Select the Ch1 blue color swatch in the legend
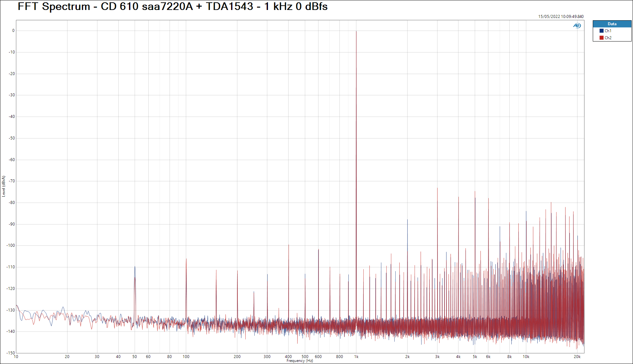The width and height of the screenshot is (633, 364). tap(601, 31)
